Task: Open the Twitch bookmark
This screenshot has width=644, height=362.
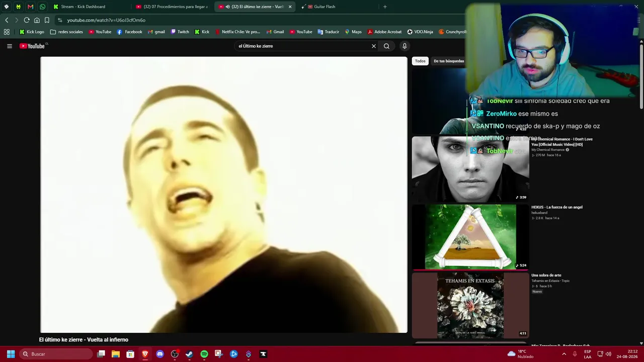Action: [x=180, y=32]
